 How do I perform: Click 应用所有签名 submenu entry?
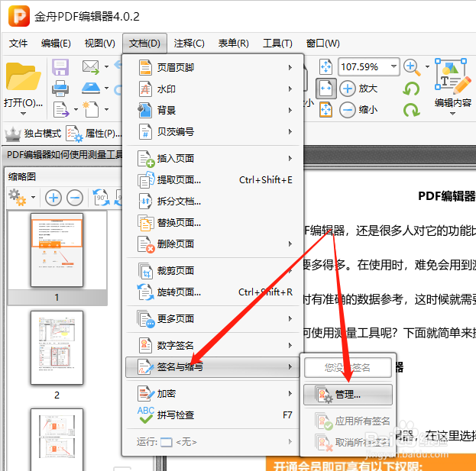(x=348, y=421)
